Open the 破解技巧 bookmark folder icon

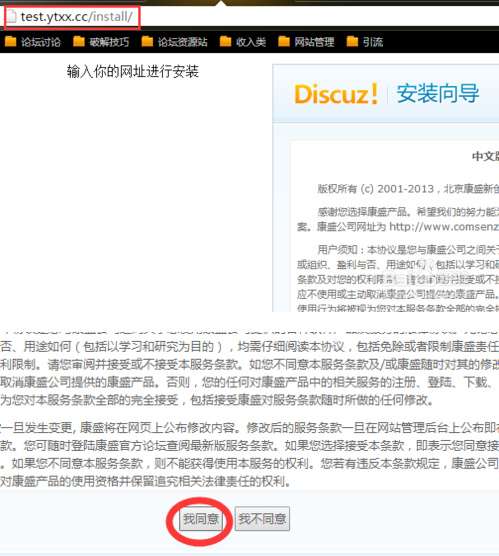pos(79,42)
